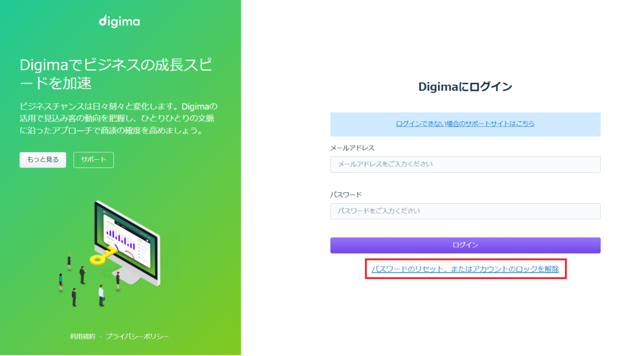
Task: Click the purple ログイン button
Action: (465, 245)
